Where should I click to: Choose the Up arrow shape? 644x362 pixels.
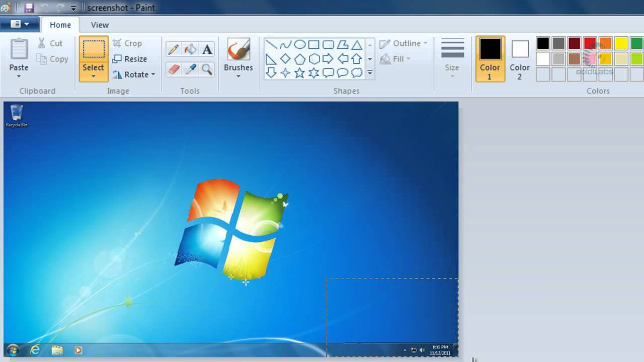[x=357, y=59]
